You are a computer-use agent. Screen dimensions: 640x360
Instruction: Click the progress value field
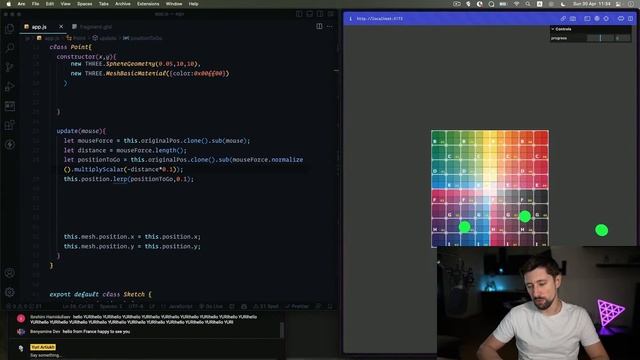(622, 38)
